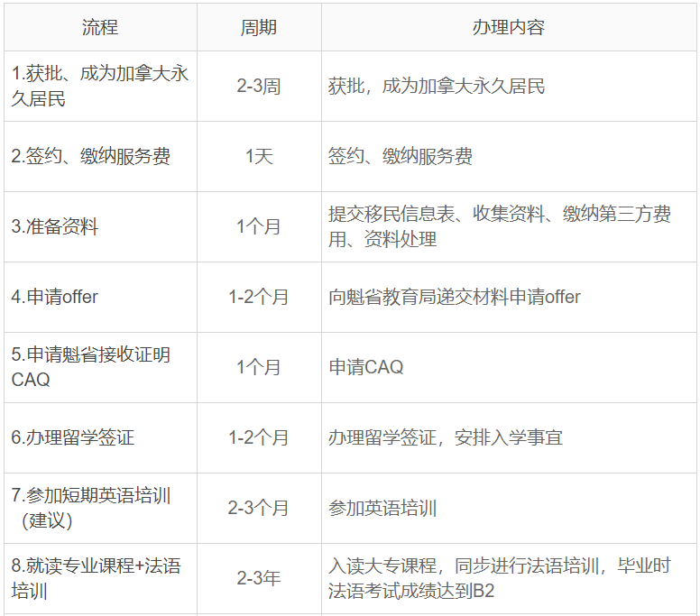700x616 pixels.
Task: Select the 8.就读专业课程+法语培训 step cell
Action: 97,578
